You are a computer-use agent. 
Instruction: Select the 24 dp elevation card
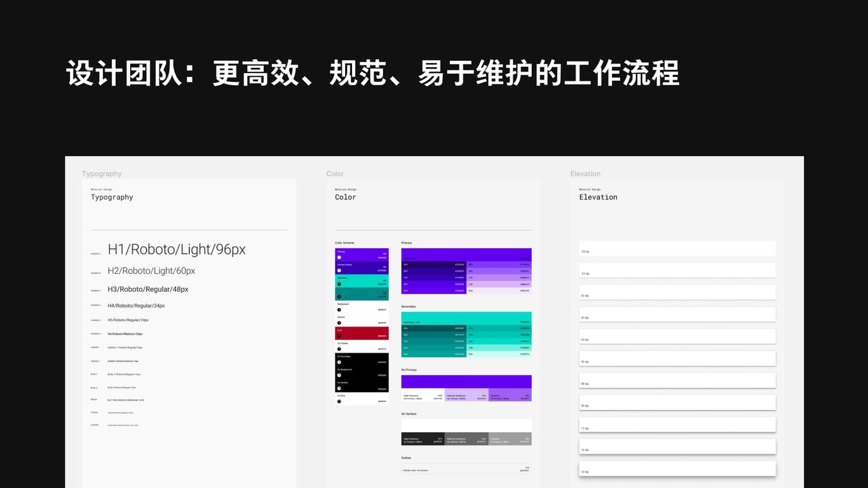pyautogui.click(x=677, y=468)
